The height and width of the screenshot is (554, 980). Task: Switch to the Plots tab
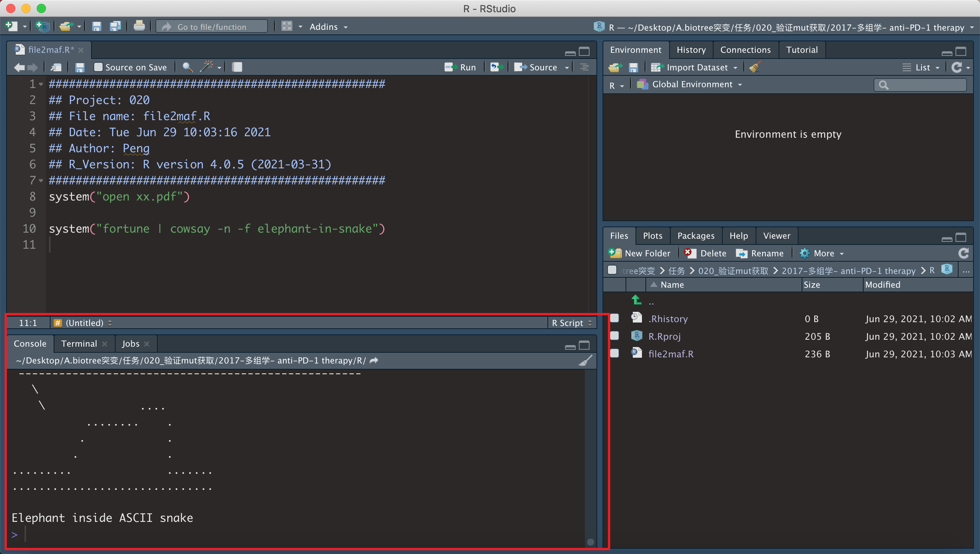point(653,236)
